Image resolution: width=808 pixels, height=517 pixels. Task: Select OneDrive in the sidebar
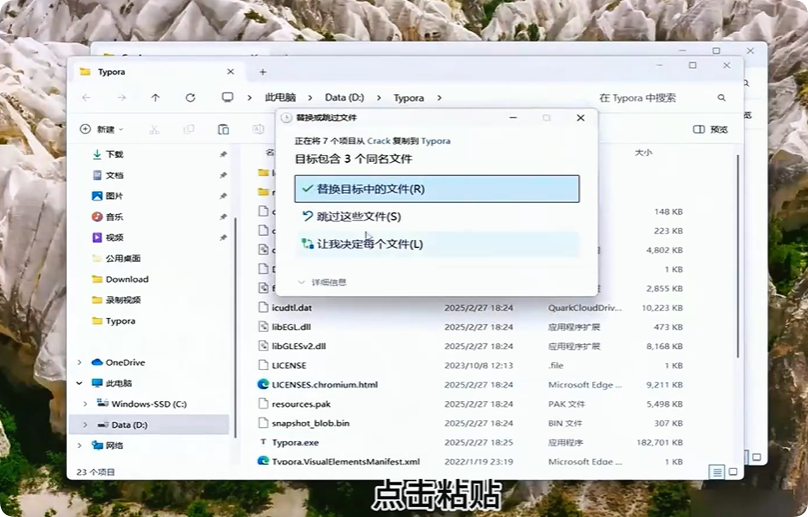click(x=125, y=362)
